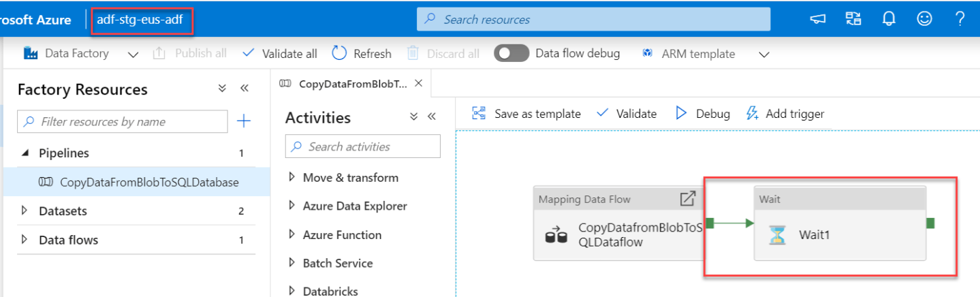Viewport: 980px width, 297px height.
Task: Focus the Search activities field
Action: 363,146
